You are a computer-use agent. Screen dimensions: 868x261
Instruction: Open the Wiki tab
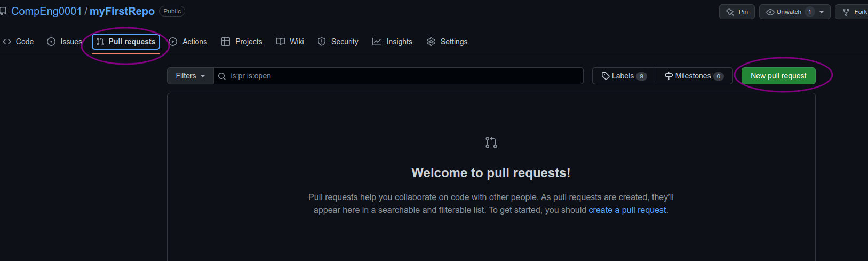pyautogui.click(x=290, y=42)
